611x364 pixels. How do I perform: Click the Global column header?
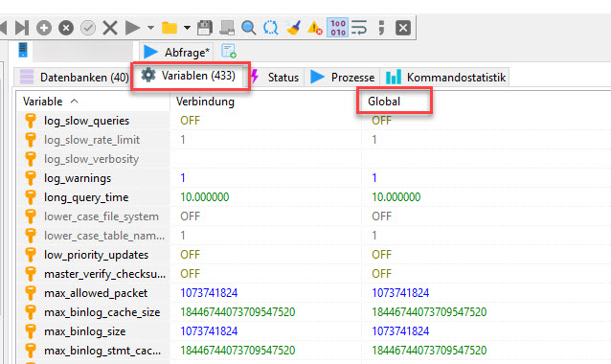[x=384, y=102]
